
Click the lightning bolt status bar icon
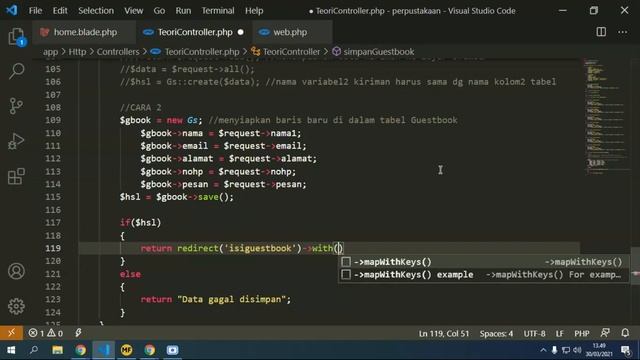pyautogui.click(x=78, y=333)
